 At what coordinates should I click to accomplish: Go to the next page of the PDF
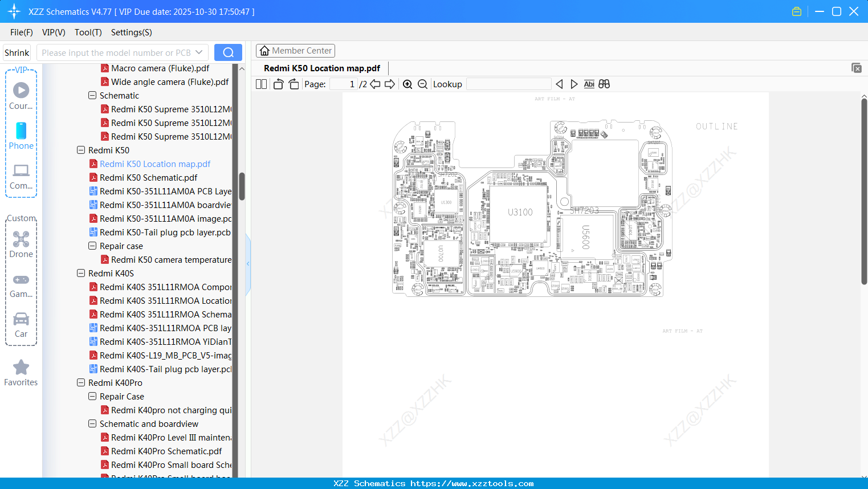pyautogui.click(x=390, y=84)
